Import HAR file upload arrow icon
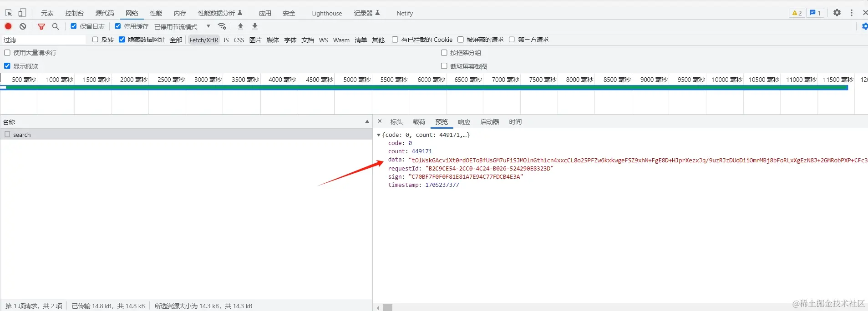Viewport: 868px width, 311px height. pyautogui.click(x=241, y=26)
